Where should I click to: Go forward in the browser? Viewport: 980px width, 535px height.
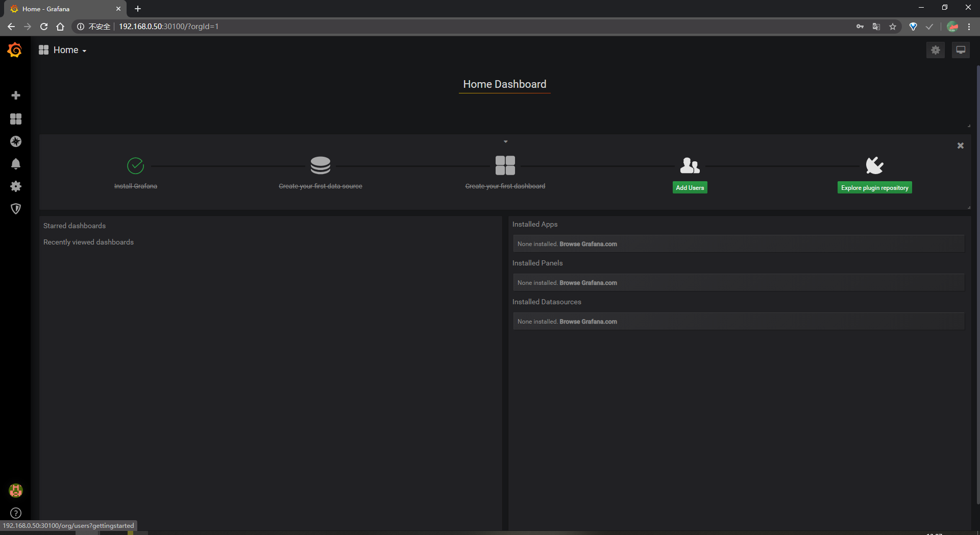(x=28, y=27)
